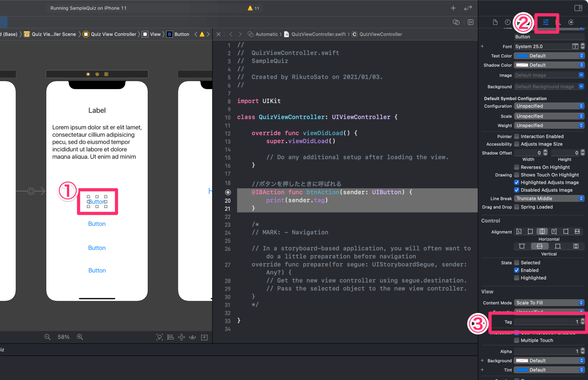Click the Tint color swatch

point(522,370)
